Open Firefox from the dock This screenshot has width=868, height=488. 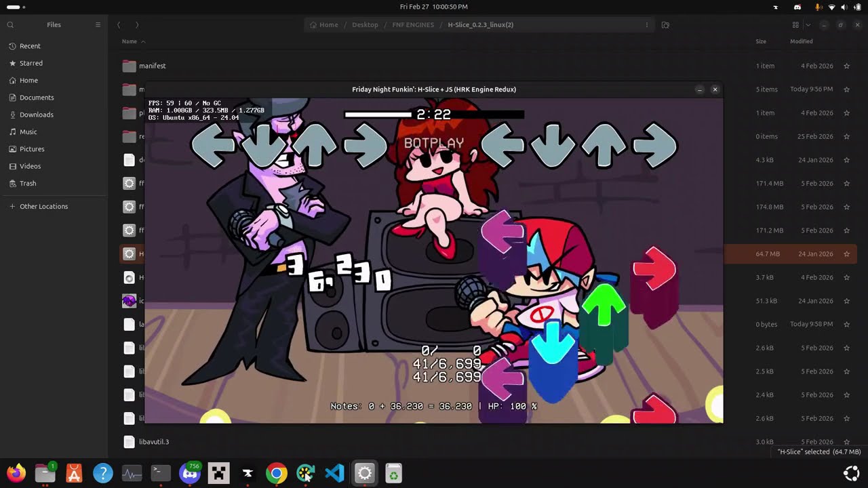click(x=16, y=473)
